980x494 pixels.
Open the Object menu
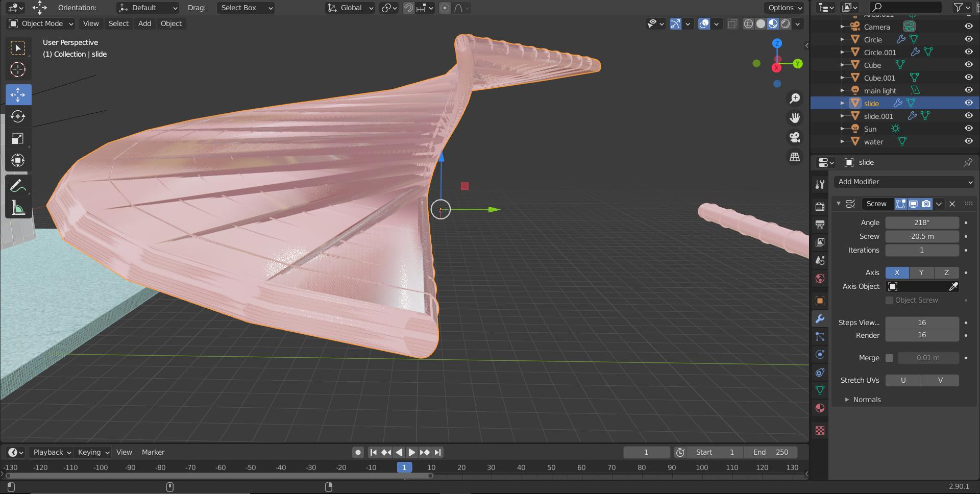(x=171, y=23)
